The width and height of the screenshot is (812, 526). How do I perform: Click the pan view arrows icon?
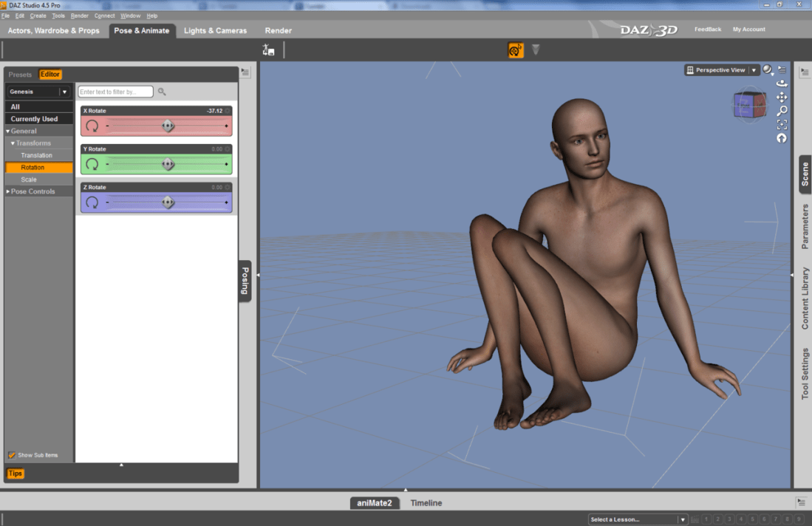[782, 97]
